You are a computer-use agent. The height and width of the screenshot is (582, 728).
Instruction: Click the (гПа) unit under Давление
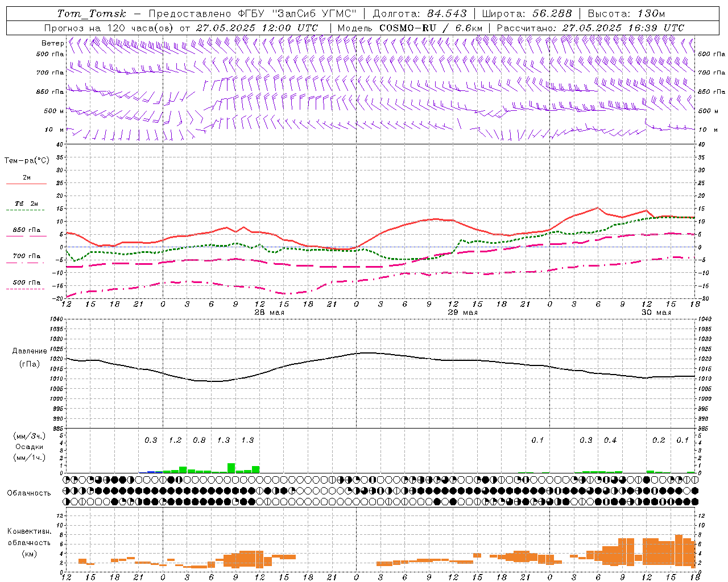click(x=30, y=364)
